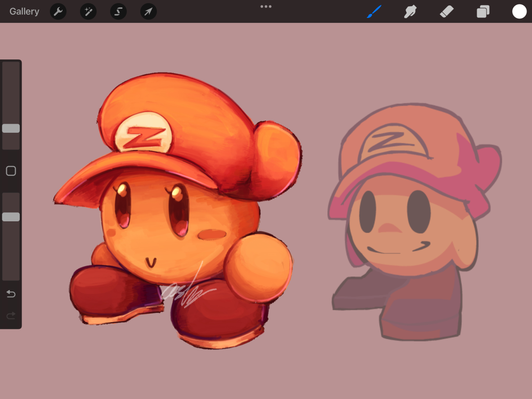Image resolution: width=532 pixels, height=399 pixels.
Task: Open the Actions wrench menu
Action: (x=58, y=12)
